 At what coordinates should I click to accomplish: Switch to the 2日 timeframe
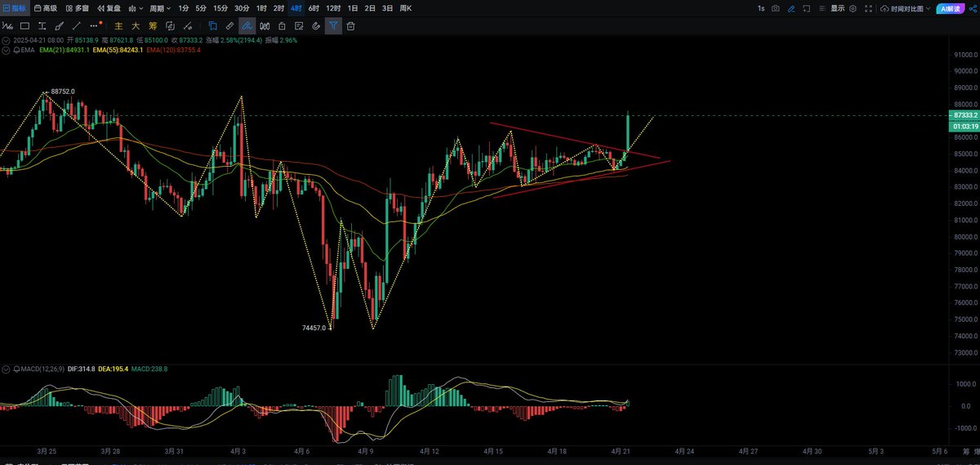(370, 8)
